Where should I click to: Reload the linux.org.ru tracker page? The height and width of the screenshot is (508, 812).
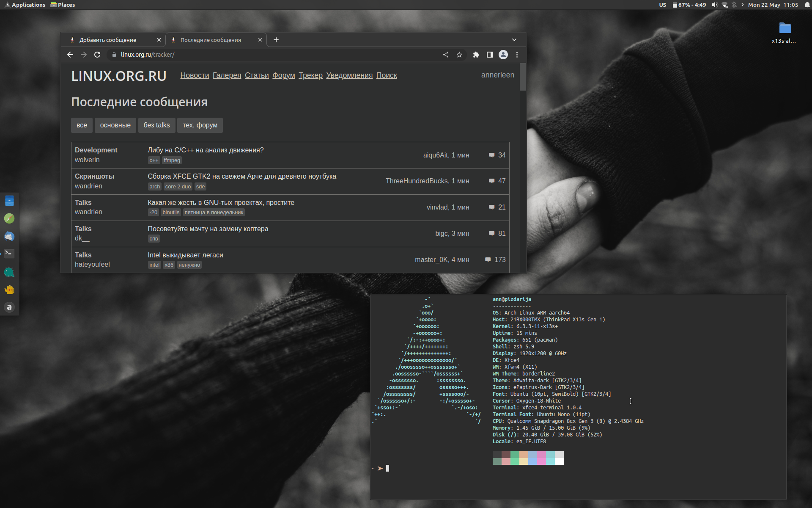point(97,55)
